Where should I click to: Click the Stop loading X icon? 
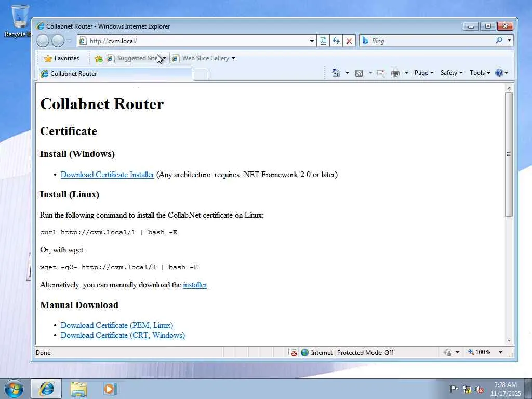click(349, 41)
